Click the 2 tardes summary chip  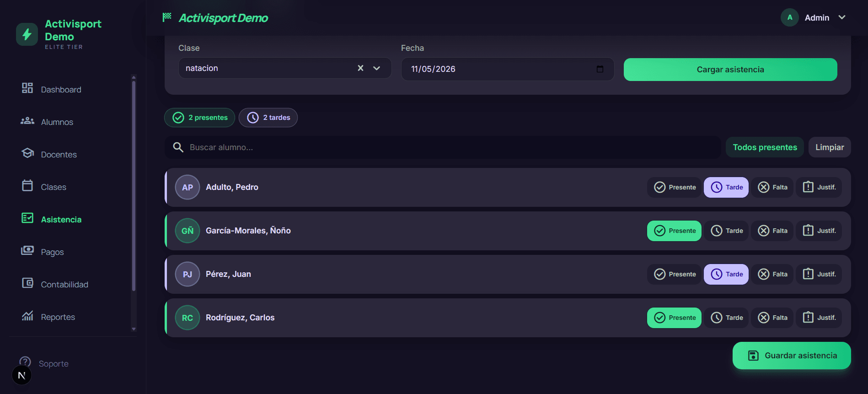(268, 118)
